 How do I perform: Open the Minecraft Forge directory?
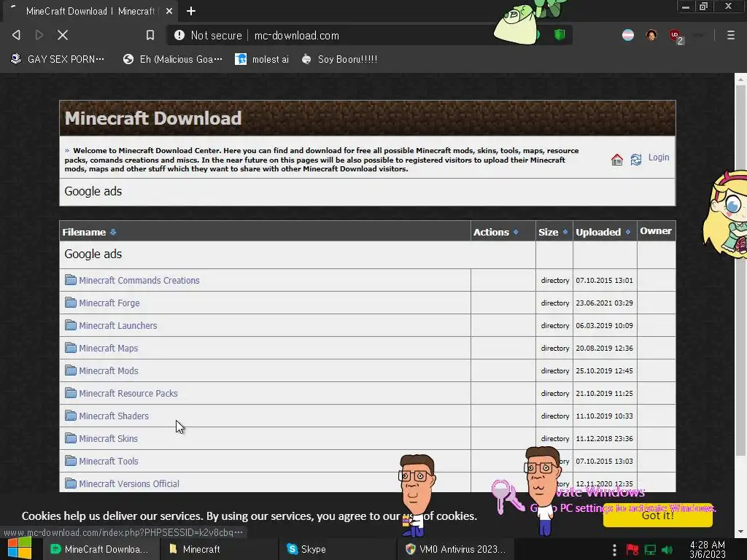(109, 303)
